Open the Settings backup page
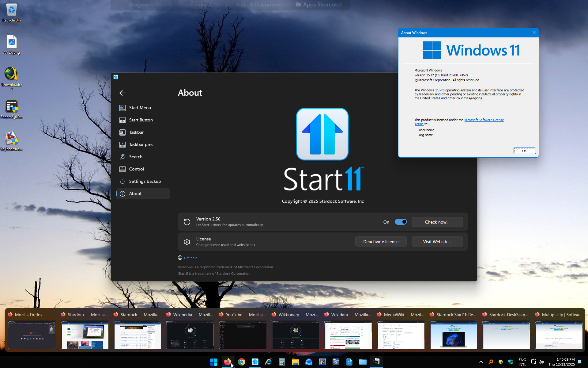This screenshot has width=588, height=368. tap(145, 181)
